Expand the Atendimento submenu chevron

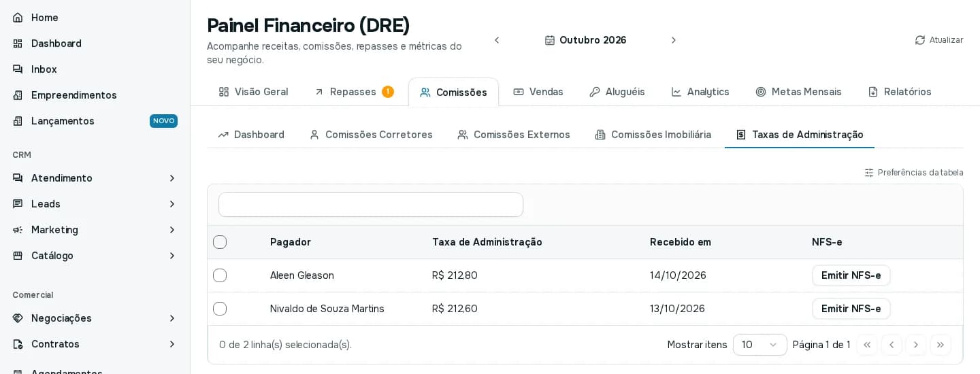(172, 178)
